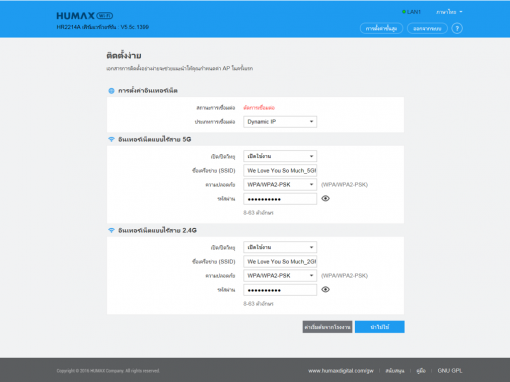Open the 5G WPA/WPA2-PSK security dropdown
510x382 pixels.
point(280,185)
